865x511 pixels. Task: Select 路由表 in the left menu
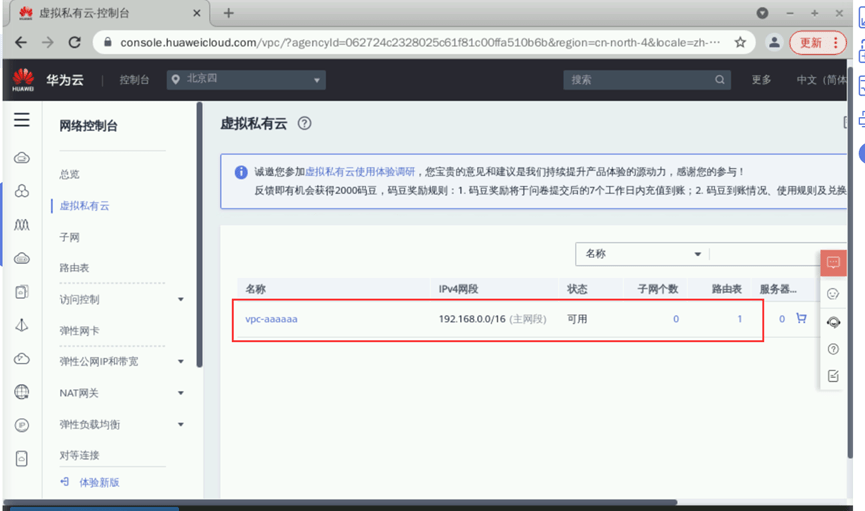(74, 268)
